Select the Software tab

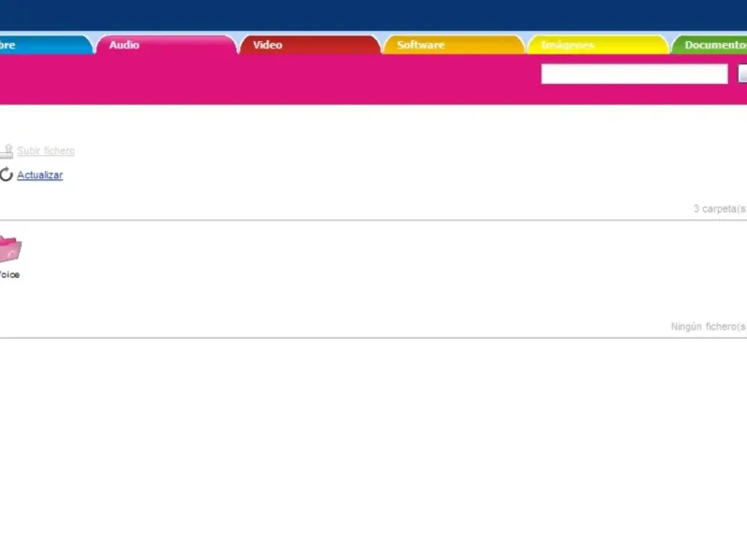(x=454, y=45)
